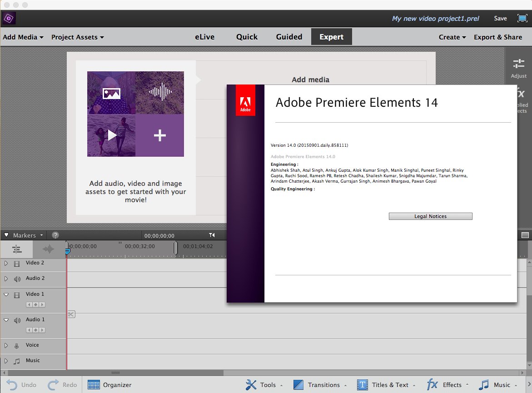Open the Effects panel in bottom bar
532x393 pixels.
pyautogui.click(x=447, y=385)
